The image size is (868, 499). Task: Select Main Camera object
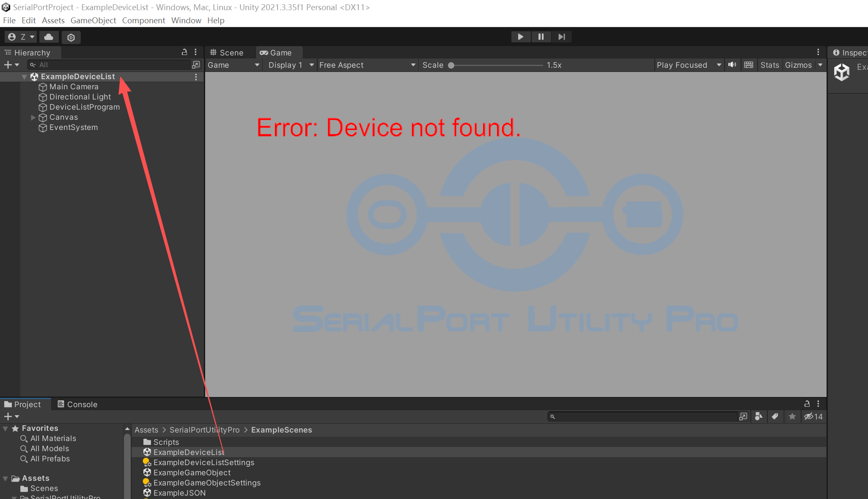[x=74, y=87]
